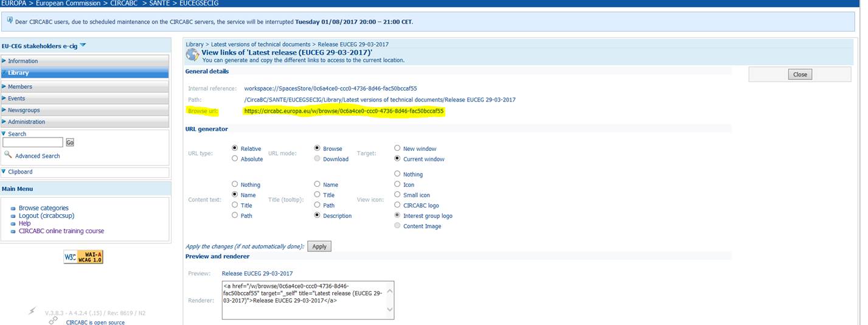Open the Browse categories link

pyautogui.click(x=44, y=208)
